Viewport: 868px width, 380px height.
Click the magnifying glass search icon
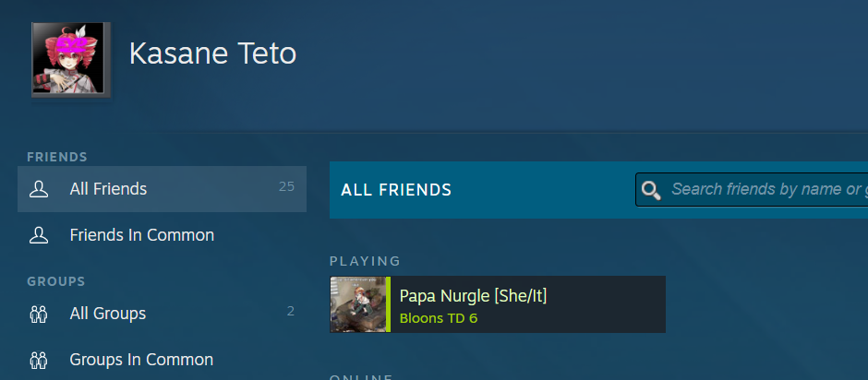coord(651,190)
